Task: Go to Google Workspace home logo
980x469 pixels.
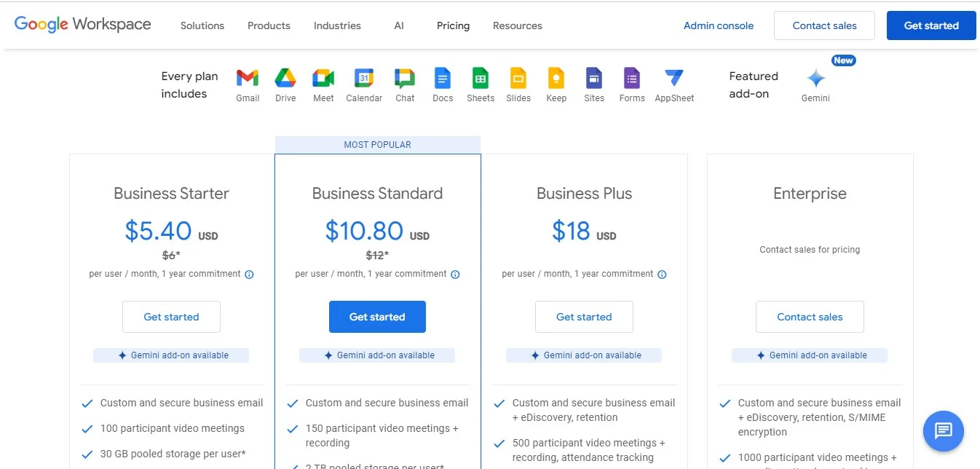Action: click(83, 25)
